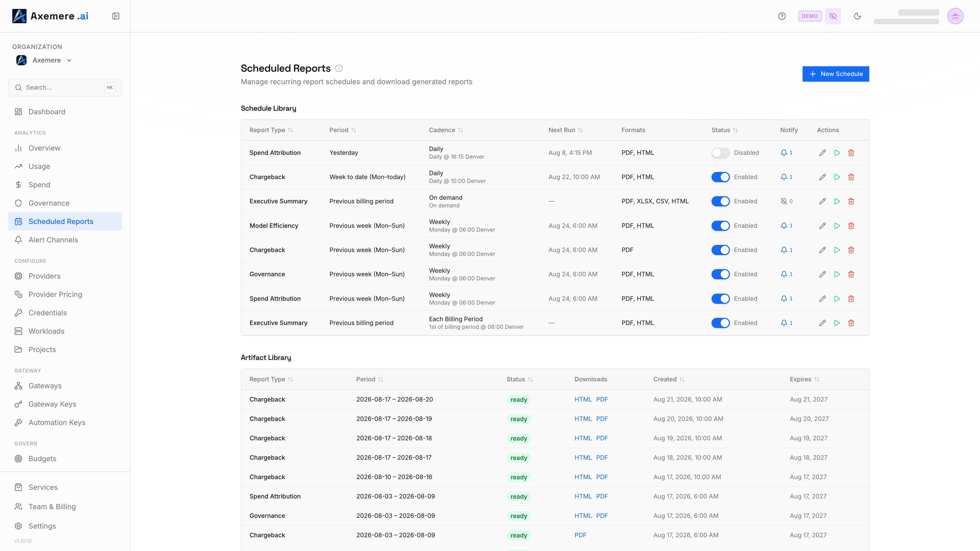980x551 pixels.
Task: Edit the Chargeback Week to date schedule
Action: 823,177
